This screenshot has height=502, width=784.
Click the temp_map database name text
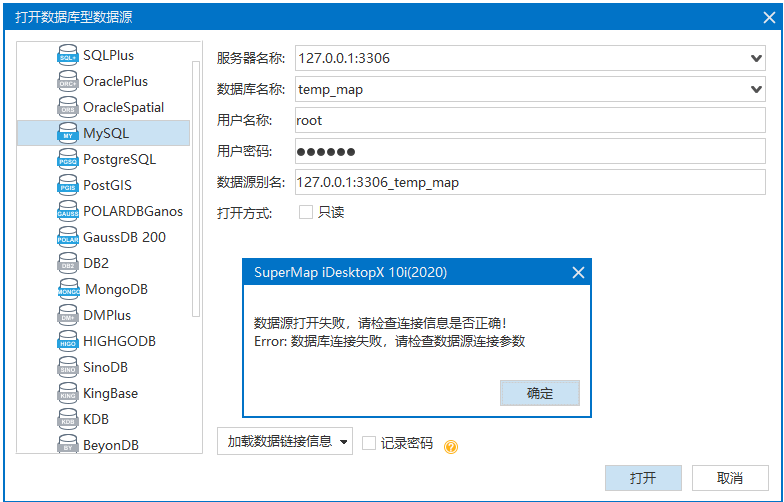coord(330,90)
